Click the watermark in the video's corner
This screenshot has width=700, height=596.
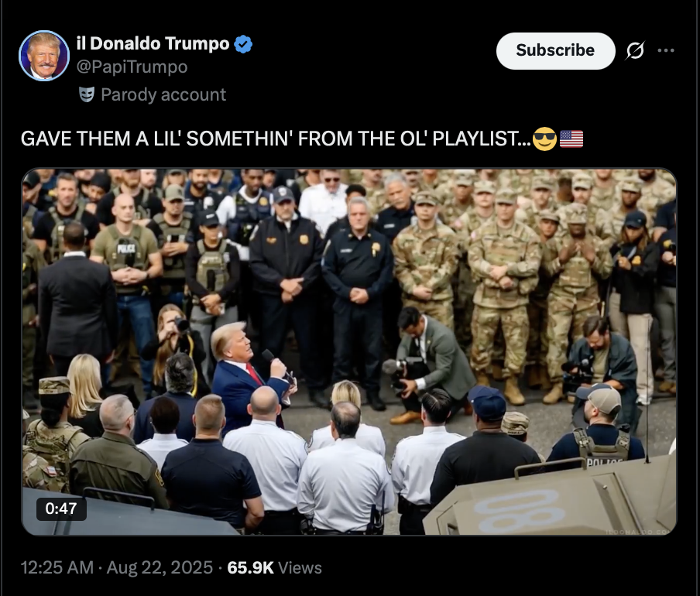638,532
